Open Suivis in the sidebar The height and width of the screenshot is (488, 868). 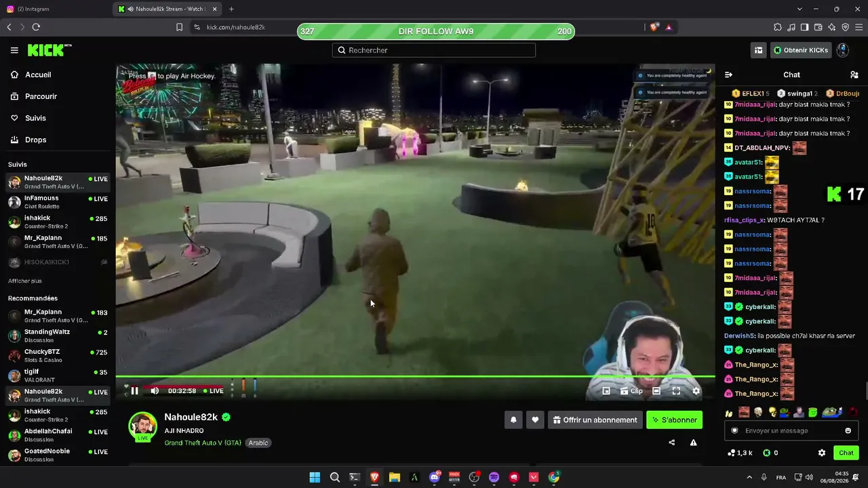click(x=58, y=118)
